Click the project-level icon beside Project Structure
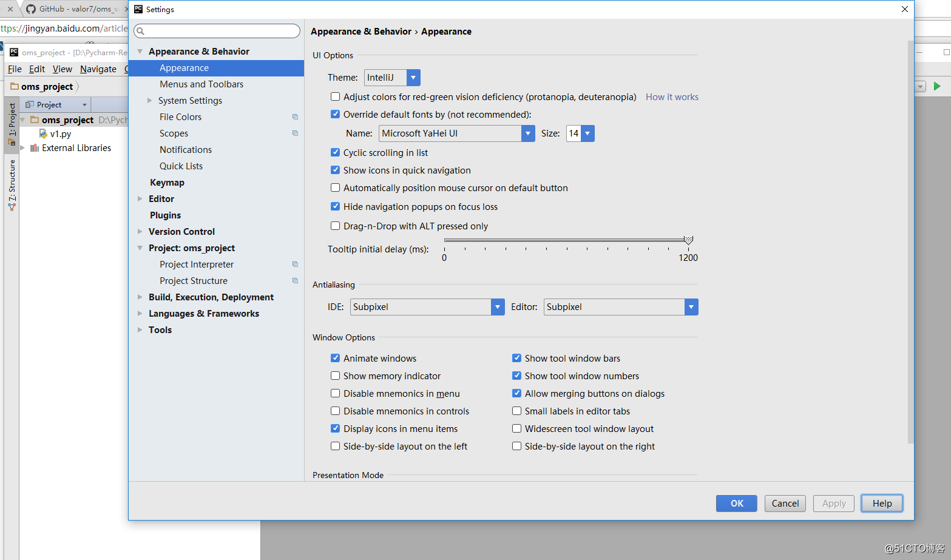 [x=295, y=281]
